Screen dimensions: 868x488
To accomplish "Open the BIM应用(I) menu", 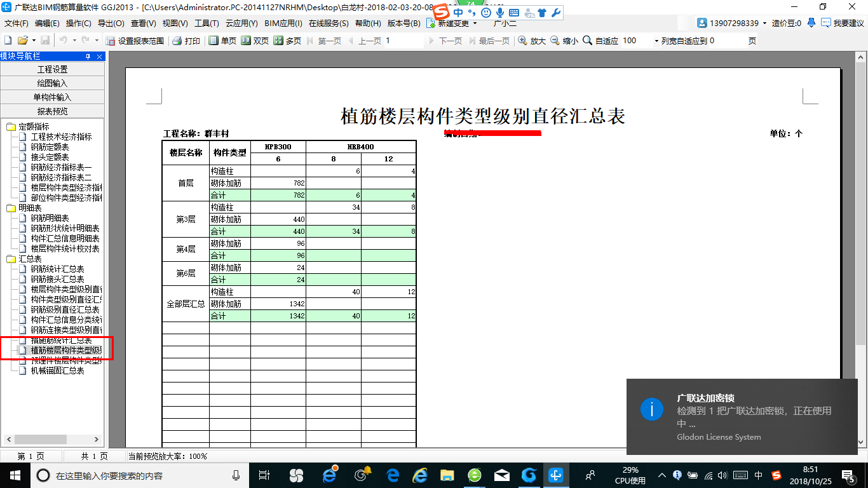I will tap(283, 23).
